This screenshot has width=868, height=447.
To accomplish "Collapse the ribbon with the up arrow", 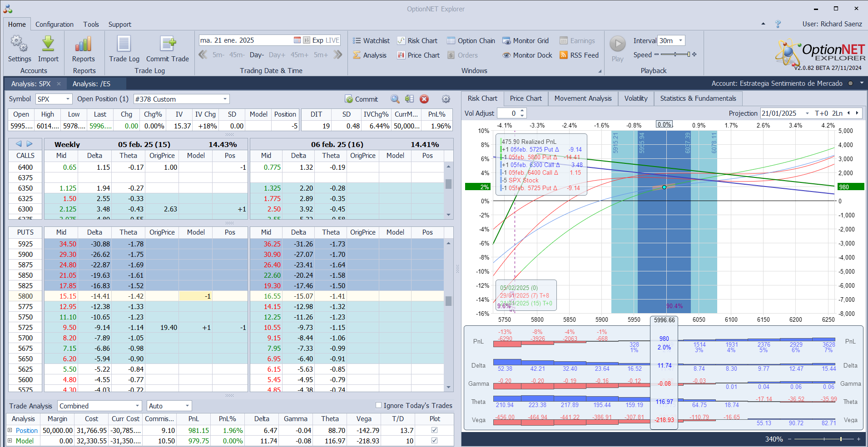I will pos(763,24).
